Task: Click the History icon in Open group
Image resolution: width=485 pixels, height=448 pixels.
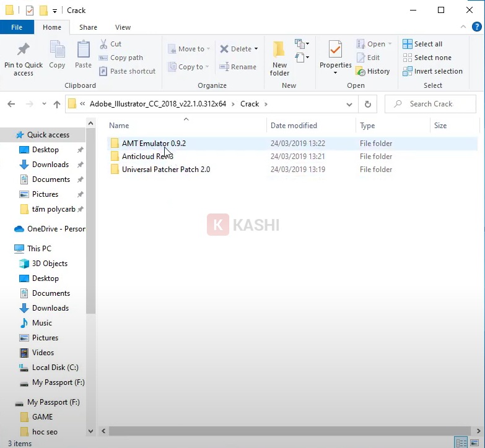Action: (x=360, y=71)
